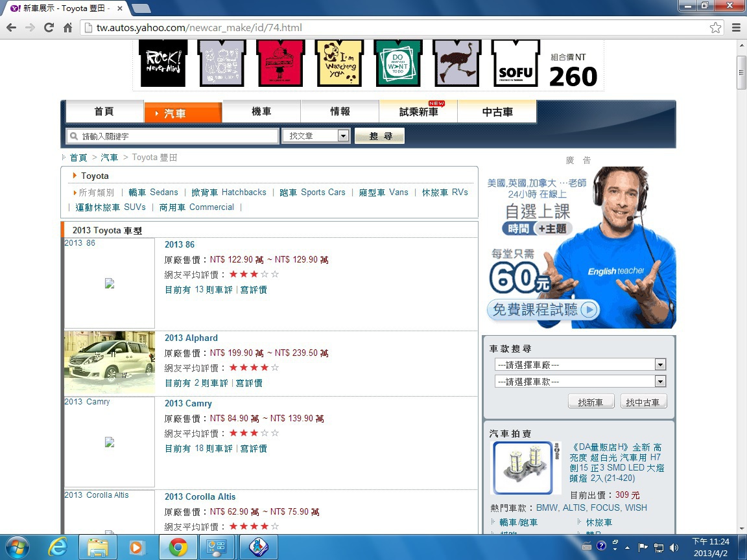Open Windows Media Player in taskbar
747x560 pixels.
pyautogui.click(x=137, y=547)
